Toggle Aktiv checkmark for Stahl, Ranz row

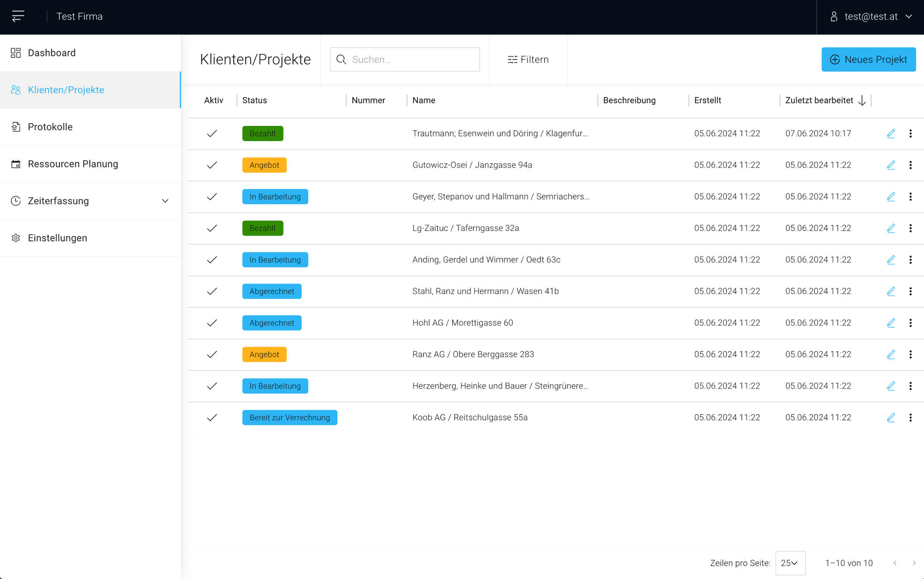[x=212, y=291]
